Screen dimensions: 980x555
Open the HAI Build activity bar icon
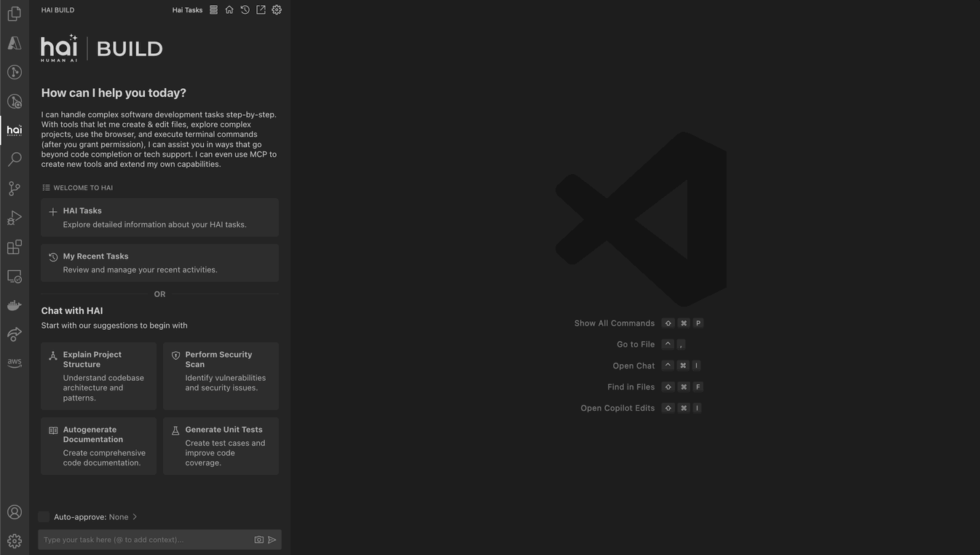click(x=15, y=130)
